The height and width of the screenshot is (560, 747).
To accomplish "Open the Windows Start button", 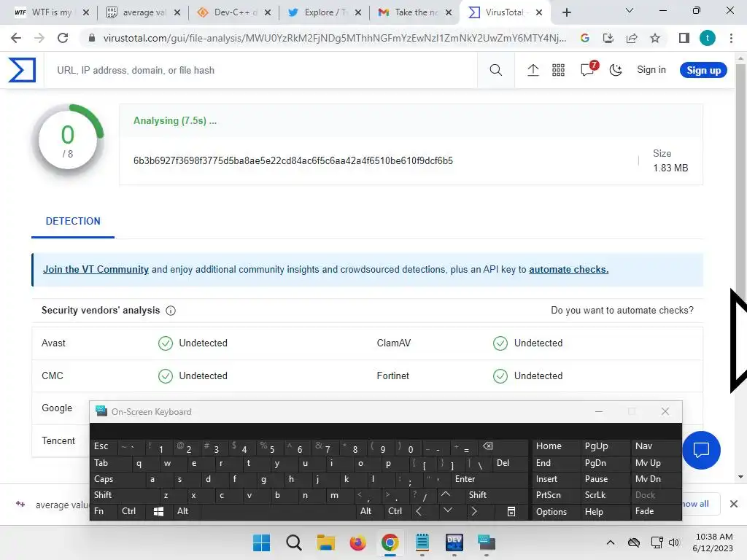I will (x=261, y=542).
